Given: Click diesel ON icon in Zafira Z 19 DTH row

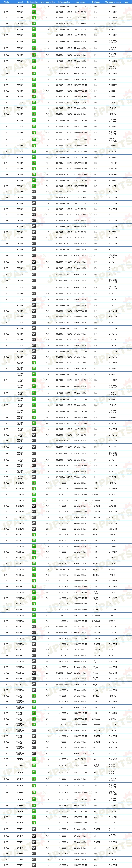Looking at the screenshot, I should click(x=34, y=865).
